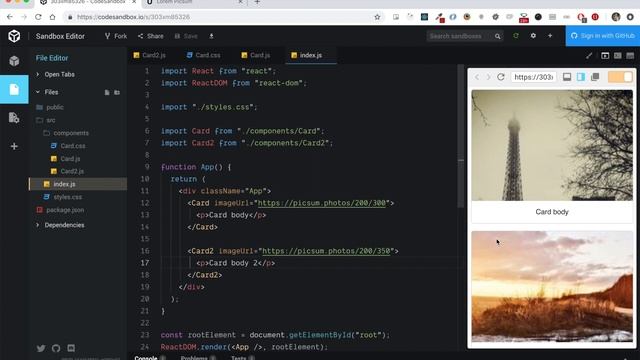Image resolution: width=640 pixels, height=360 pixels.
Task: Reload the browser page
Action: click(38, 17)
